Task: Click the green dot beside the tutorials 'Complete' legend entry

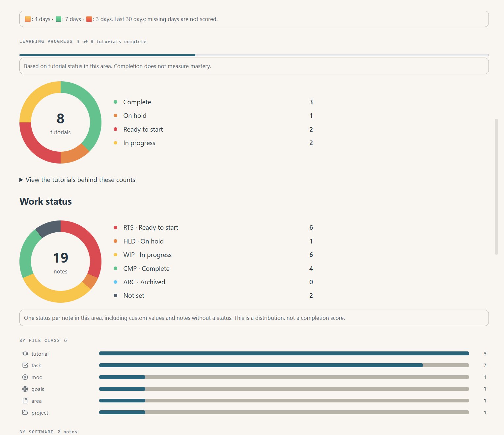Action: coord(115,102)
